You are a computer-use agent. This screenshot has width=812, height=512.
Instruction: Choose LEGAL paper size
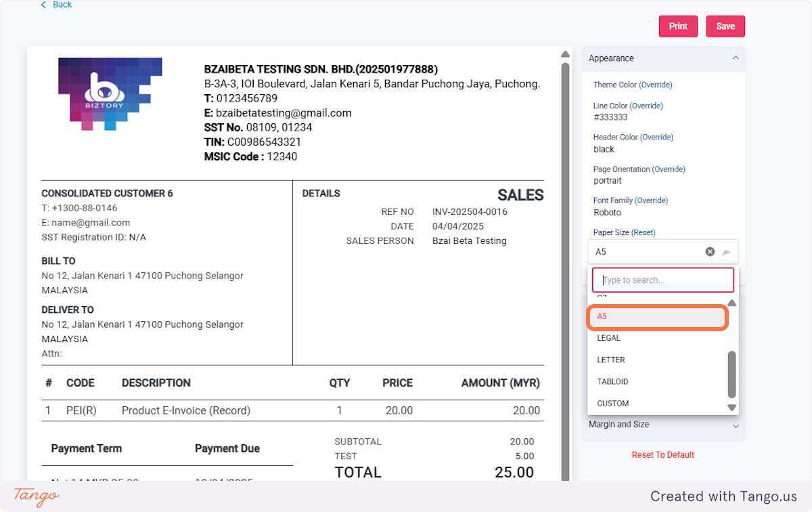pyautogui.click(x=609, y=338)
